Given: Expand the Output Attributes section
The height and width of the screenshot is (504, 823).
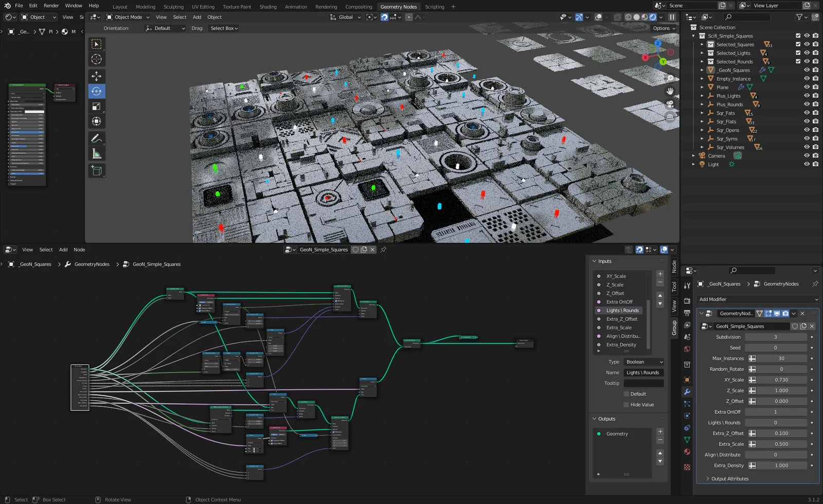Looking at the screenshot, I should click(x=729, y=479).
